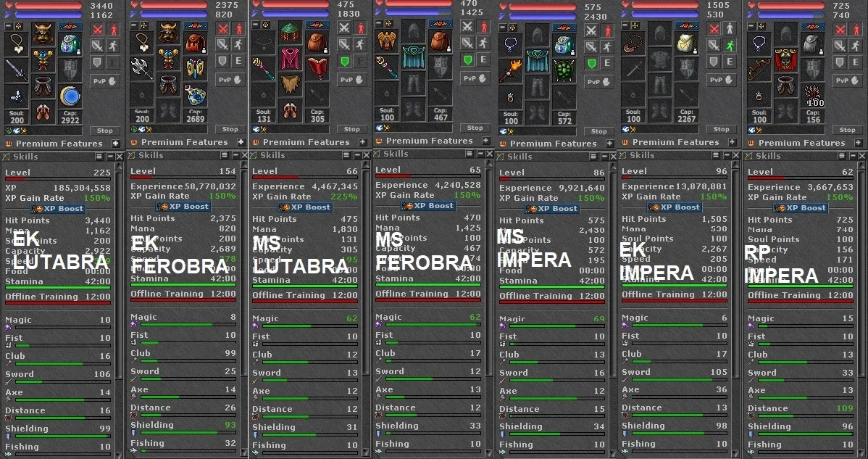The width and height of the screenshot is (868, 459).
Task: Expand Premium Features plus on EK LUTABRA panel
Action: (116, 144)
